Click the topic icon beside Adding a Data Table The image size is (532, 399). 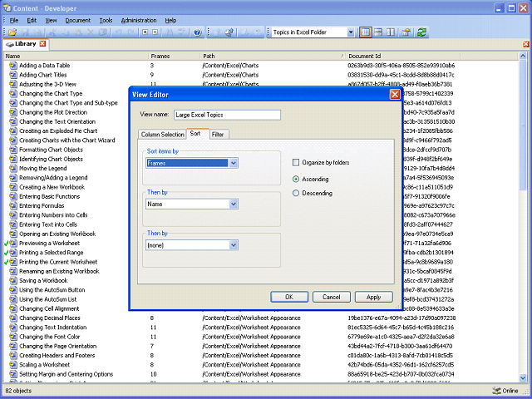[13, 66]
